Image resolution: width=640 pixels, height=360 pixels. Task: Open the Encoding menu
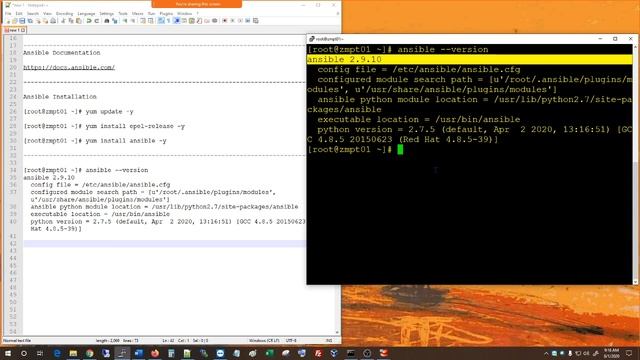pos(64,13)
